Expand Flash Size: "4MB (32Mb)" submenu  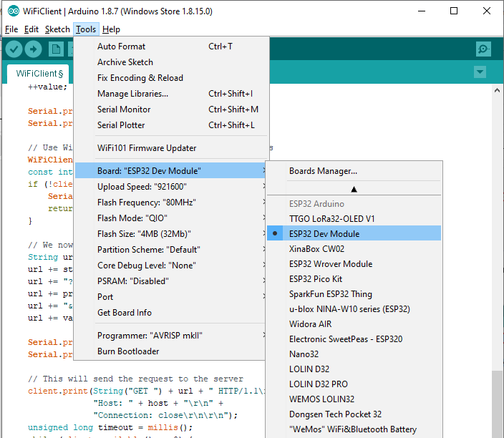tap(171, 233)
